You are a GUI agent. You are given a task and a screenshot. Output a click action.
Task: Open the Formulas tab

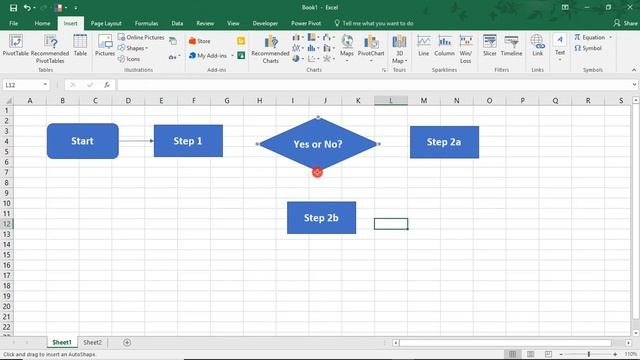click(x=147, y=24)
